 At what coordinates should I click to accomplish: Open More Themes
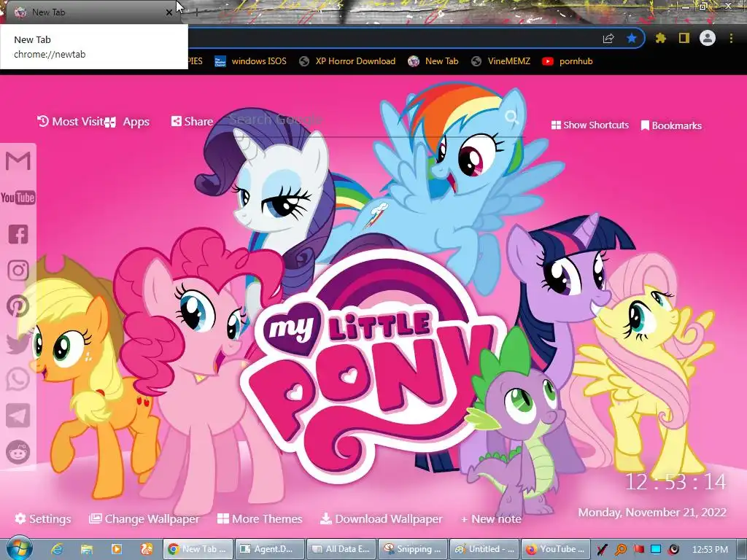pos(260,518)
